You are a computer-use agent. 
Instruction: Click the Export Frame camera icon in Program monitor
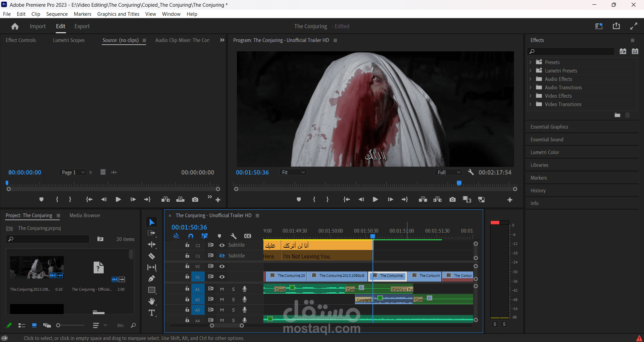tap(452, 200)
